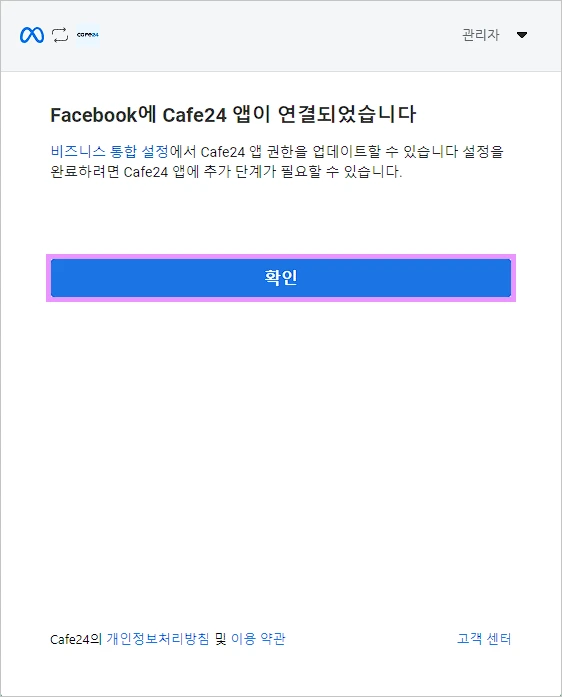Open the 관리자 account menu label
This screenshot has width=562, height=697.
coord(481,35)
